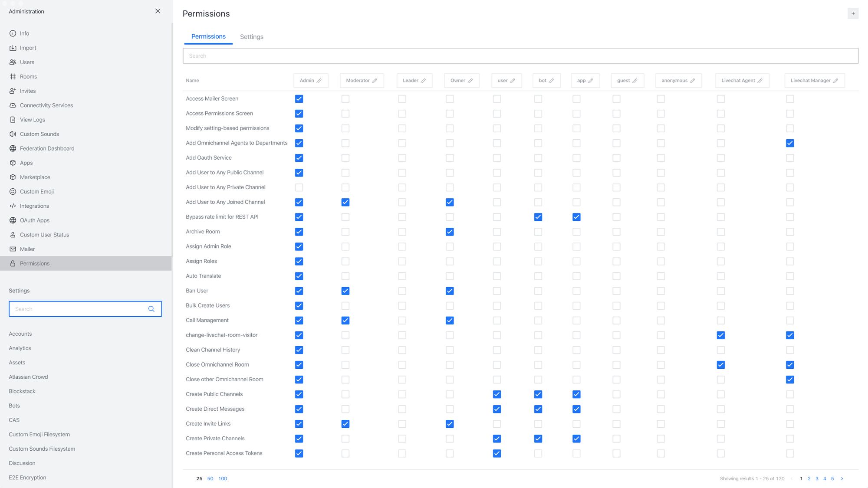Viewport: 868px width, 488px height.
Task: Enable Admin for Add User to Any Private Channel
Action: tap(299, 187)
